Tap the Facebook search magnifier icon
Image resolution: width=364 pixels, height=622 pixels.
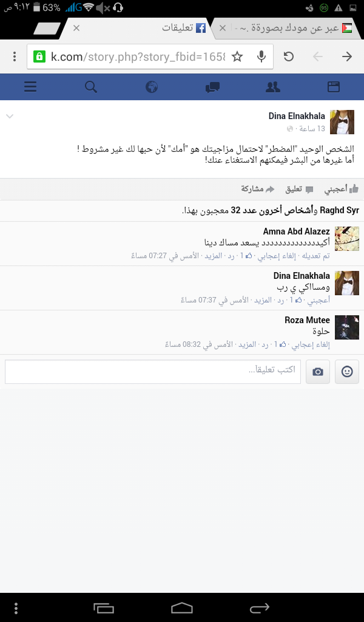[91, 86]
